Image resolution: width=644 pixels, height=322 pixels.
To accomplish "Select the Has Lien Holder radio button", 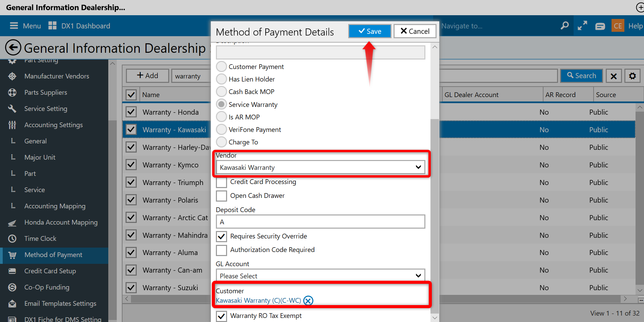I will pos(221,79).
